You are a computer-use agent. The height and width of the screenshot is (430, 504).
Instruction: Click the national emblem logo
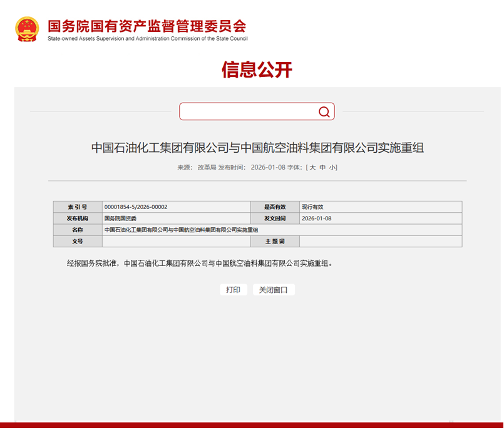pos(27,29)
